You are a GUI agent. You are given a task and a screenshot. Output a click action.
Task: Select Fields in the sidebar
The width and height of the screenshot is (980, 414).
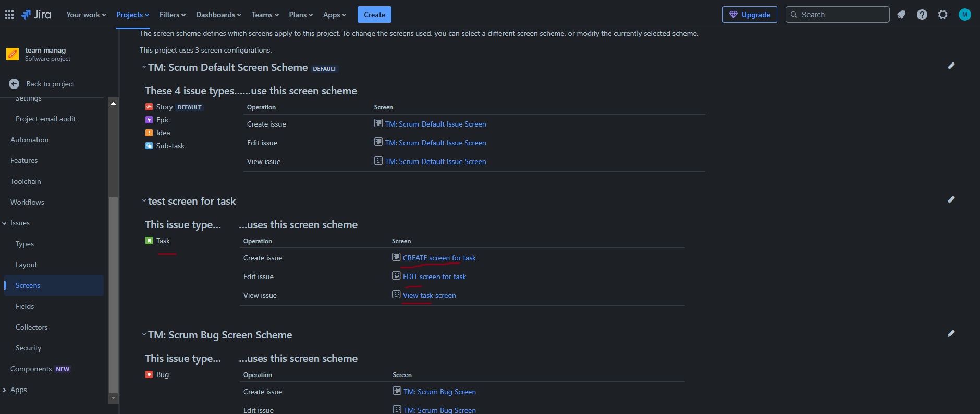click(25, 306)
